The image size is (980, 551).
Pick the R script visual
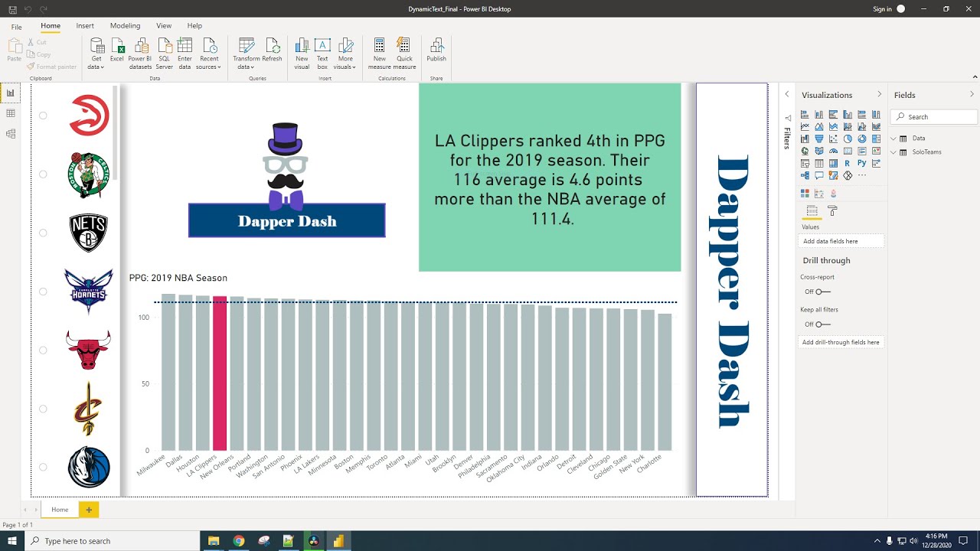848,163
